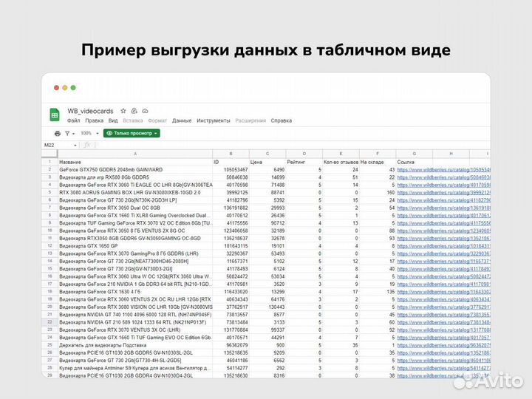Select stock cell 135

coord(378,292)
